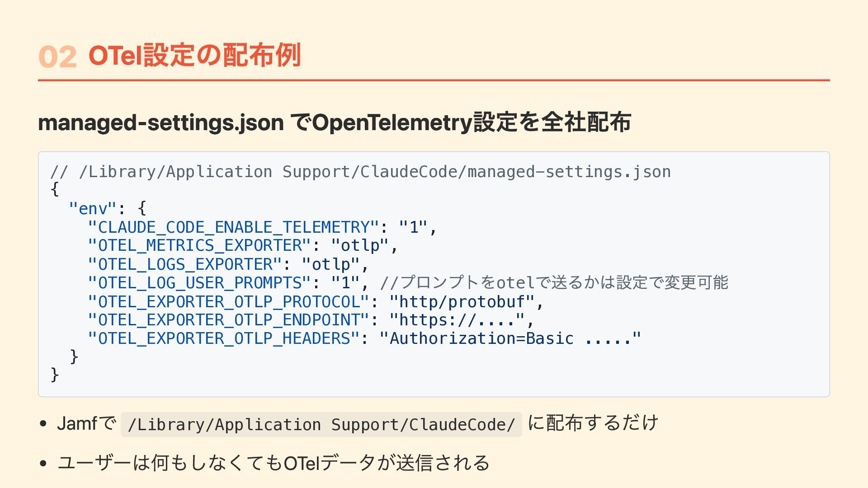Image resolution: width=868 pixels, height=488 pixels.
Task: Click the OTEL_METRICS_EXPORTER key
Action: click(199, 246)
